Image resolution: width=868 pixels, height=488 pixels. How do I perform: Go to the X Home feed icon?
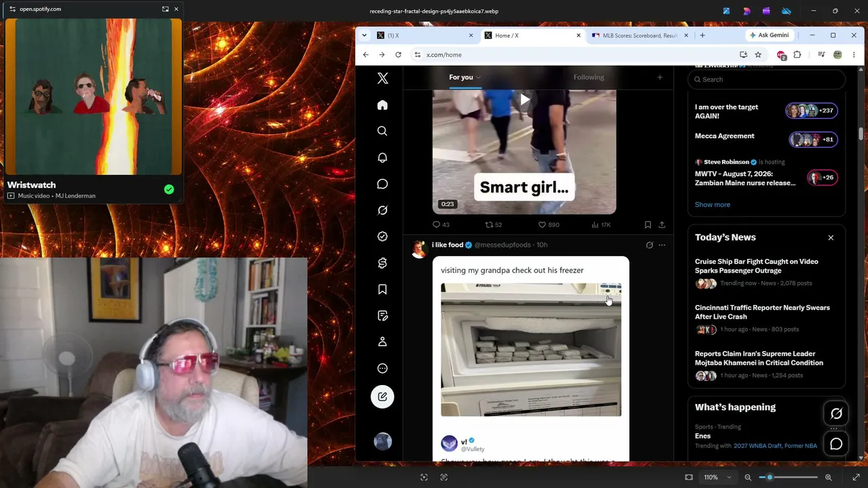(x=382, y=105)
